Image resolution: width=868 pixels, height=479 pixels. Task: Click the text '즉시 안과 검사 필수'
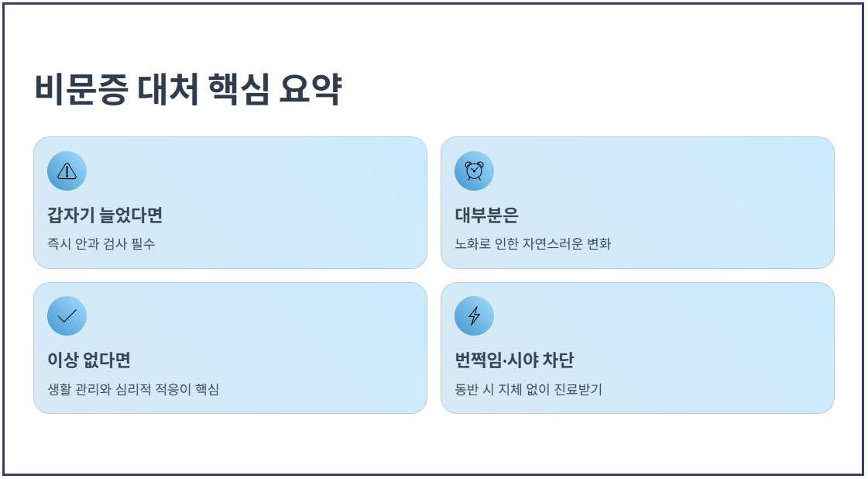101,244
